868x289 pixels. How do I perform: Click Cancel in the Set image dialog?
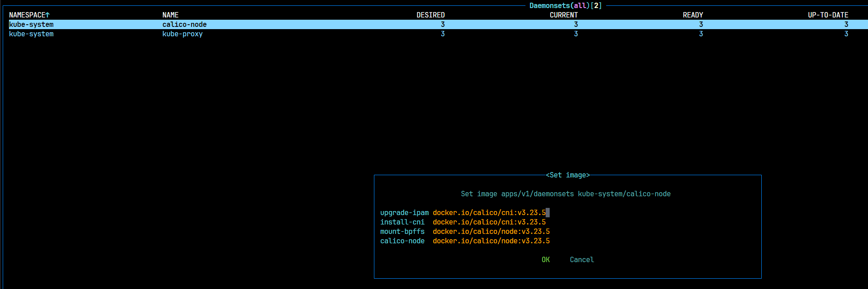[x=582, y=260]
